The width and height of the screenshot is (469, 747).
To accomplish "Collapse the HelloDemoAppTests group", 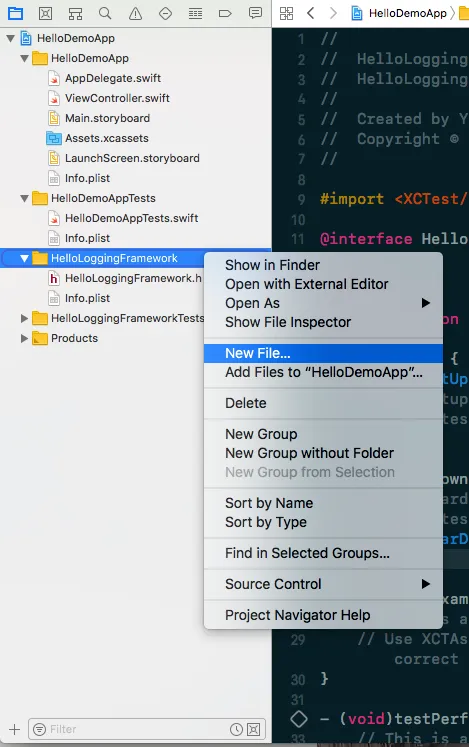I will [24, 198].
